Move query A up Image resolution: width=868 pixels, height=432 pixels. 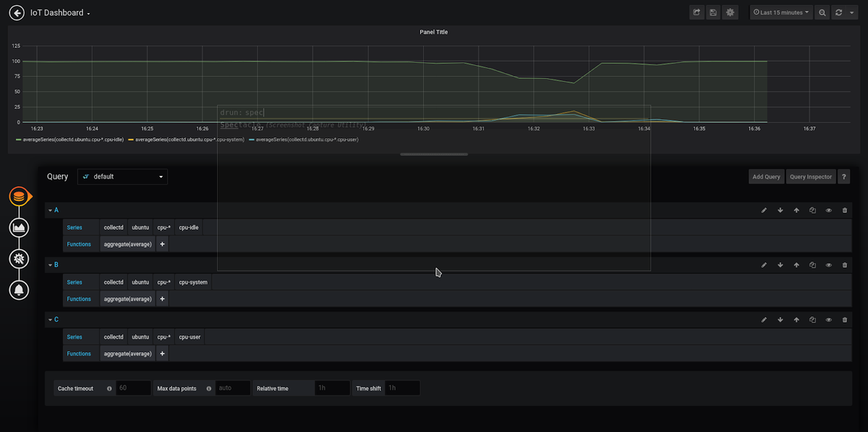point(796,211)
